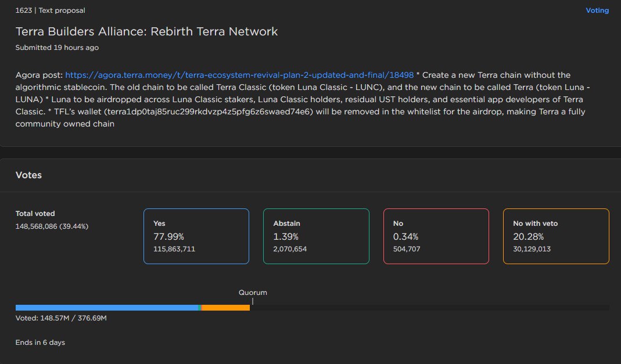Image resolution: width=621 pixels, height=364 pixels.
Task: Click the "Submitted 19 hours ago" text
Action: click(x=57, y=48)
